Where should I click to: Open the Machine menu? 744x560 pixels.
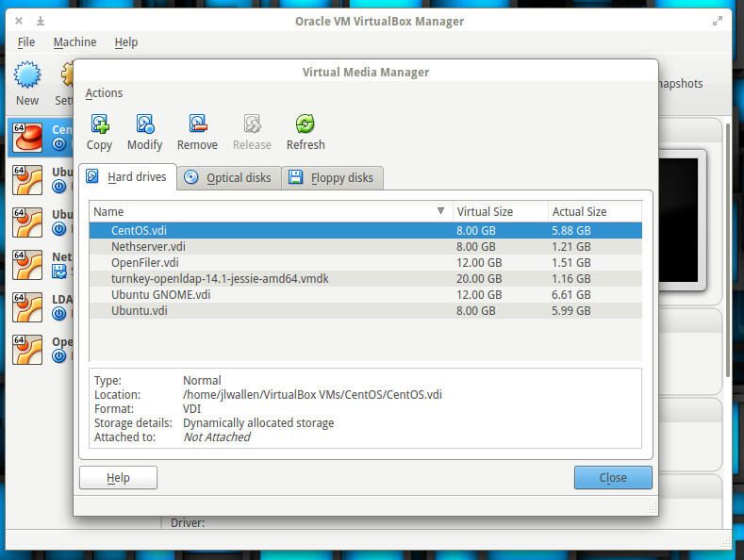[x=75, y=42]
